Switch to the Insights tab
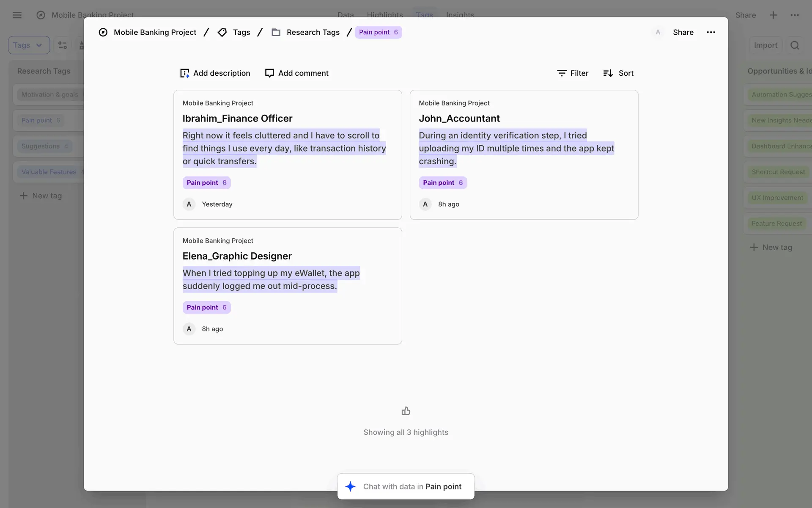The height and width of the screenshot is (508, 812). tap(460, 15)
